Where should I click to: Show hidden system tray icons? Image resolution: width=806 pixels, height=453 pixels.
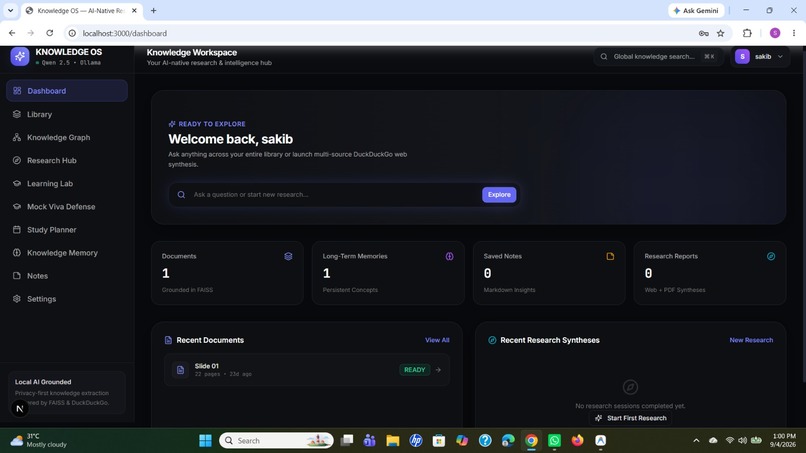point(696,441)
